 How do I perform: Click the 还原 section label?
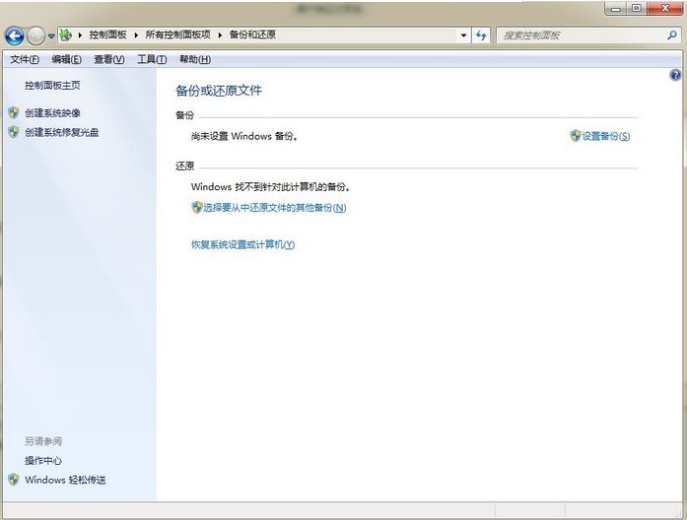(x=184, y=166)
